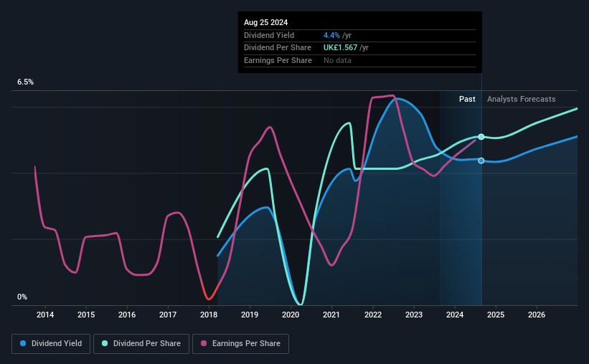This screenshot has width=589, height=364.
Task: Click the 2025 axis year label
Action: tap(496, 315)
